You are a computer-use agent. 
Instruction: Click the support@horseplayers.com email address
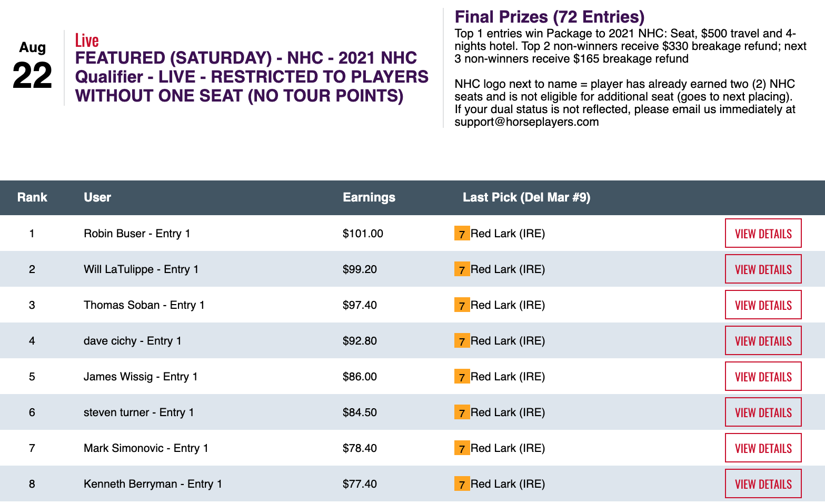coord(526,122)
